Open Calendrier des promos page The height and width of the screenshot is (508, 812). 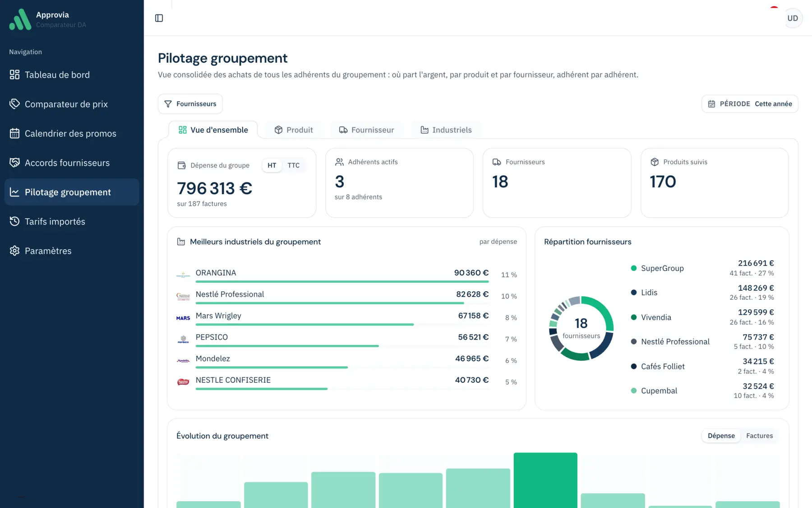click(x=72, y=133)
